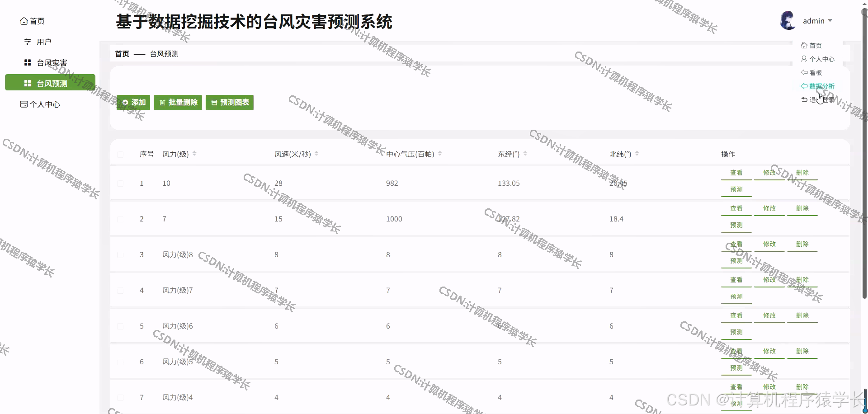Sort by 东经(°) column arrows
This screenshot has height=414, width=868.
[x=525, y=154]
